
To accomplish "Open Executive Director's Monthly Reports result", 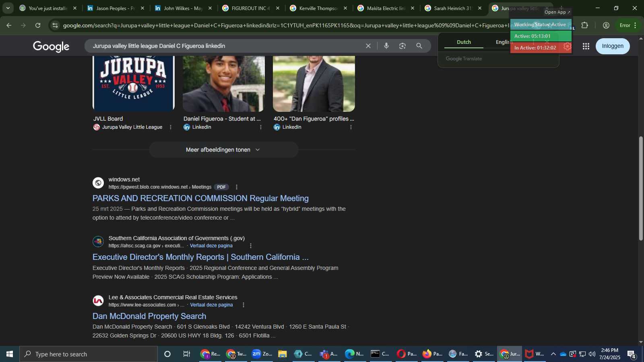I will coord(200,257).
